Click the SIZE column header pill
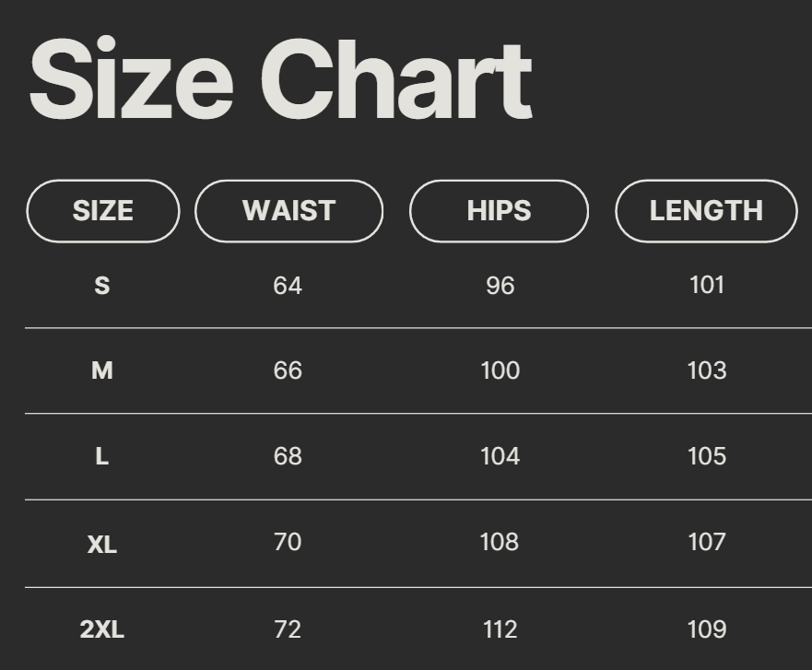 (x=102, y=211)
